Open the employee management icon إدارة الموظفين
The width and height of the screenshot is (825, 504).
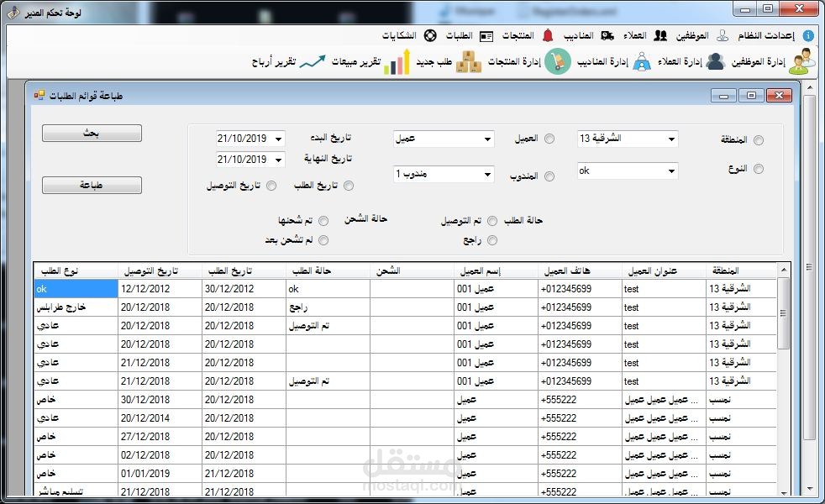[802, 61]
